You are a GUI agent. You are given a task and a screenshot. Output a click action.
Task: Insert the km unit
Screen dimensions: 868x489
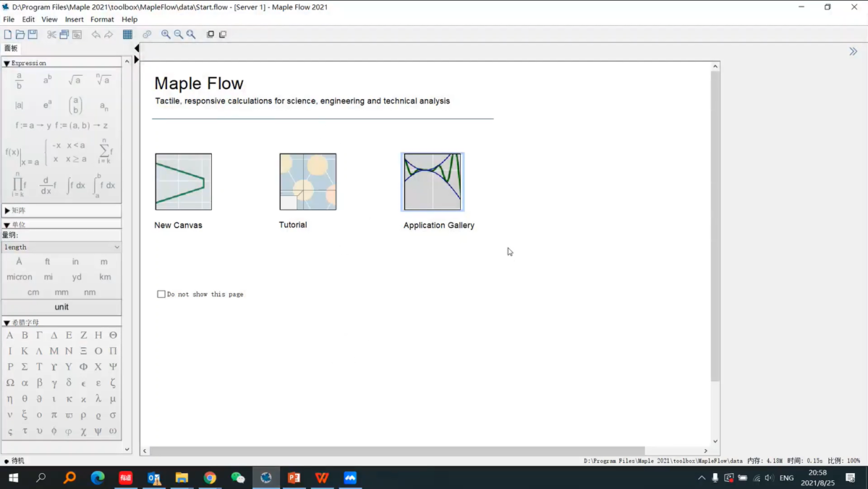coord(105,277)
